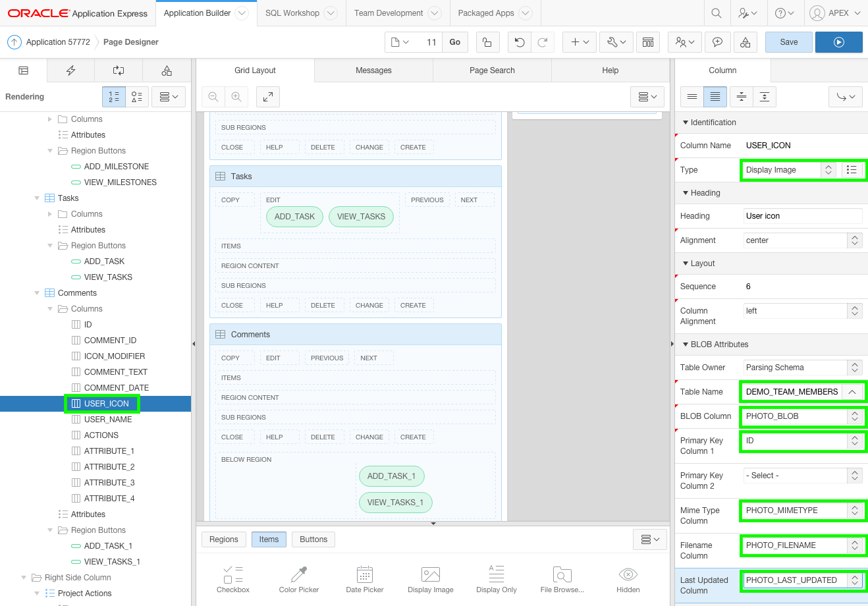Image resolution: width=868 pixels, height=606 pixels.
Task: Collapse the Comments region in tree
Action: point(37,293)
